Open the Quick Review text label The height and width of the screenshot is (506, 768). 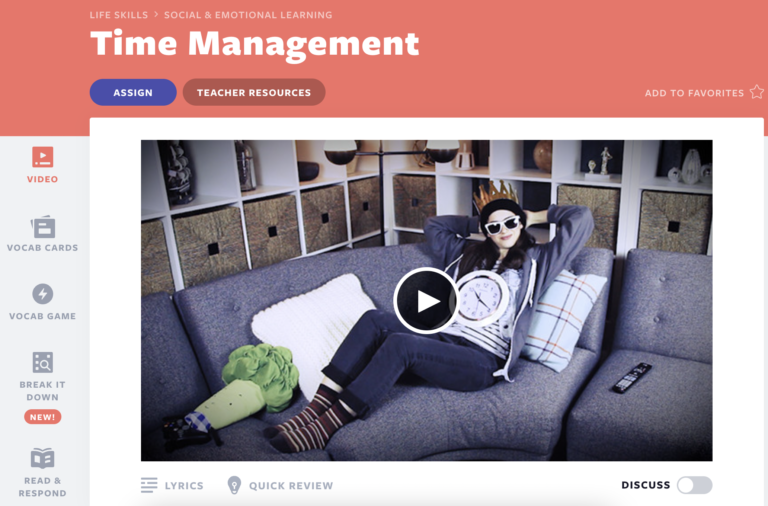(x=291, y=486)
